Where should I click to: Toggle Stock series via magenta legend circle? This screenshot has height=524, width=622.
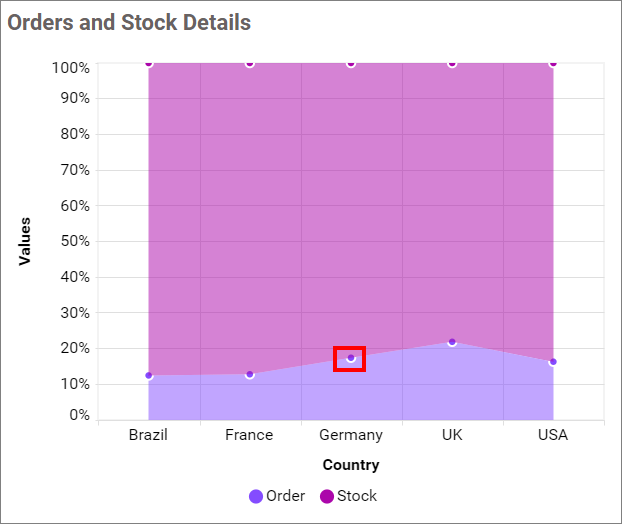click(327, 497)
